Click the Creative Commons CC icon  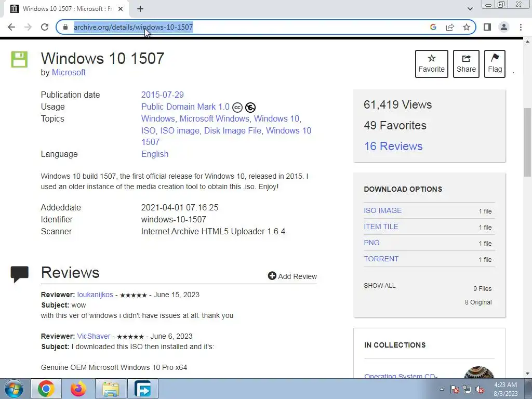point(237,108)
